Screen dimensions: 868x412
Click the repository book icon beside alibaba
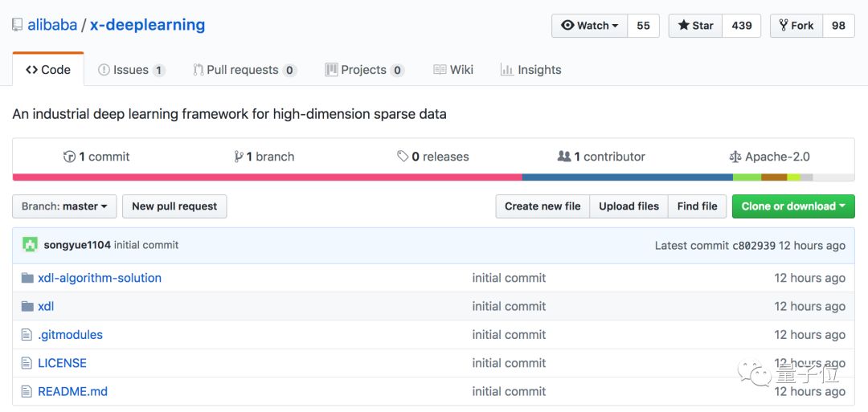[x=18, y=25]
